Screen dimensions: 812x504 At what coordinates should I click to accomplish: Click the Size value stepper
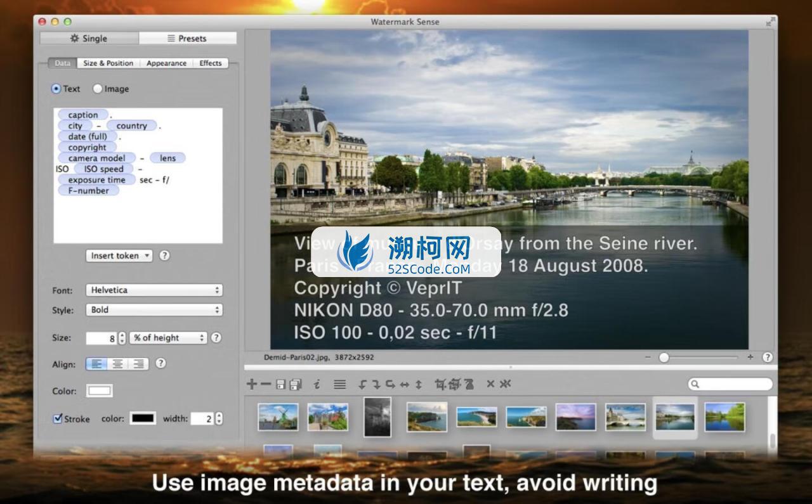coord(122,339)
